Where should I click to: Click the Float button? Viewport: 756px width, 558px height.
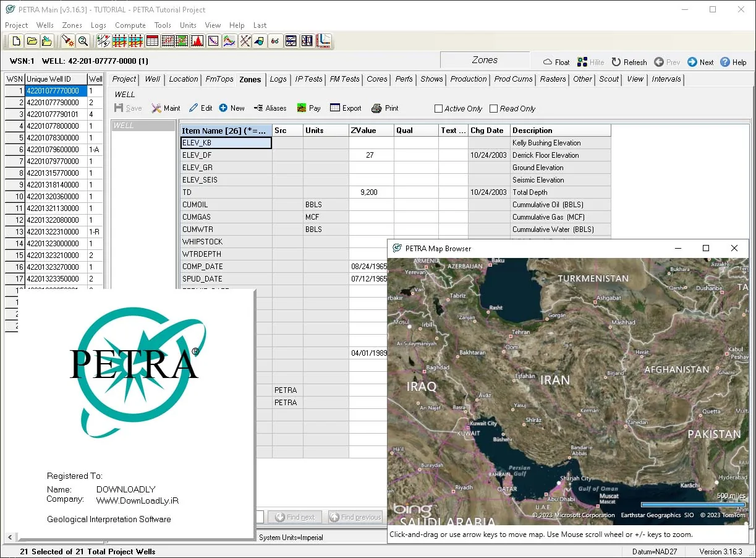pos(556,62)
